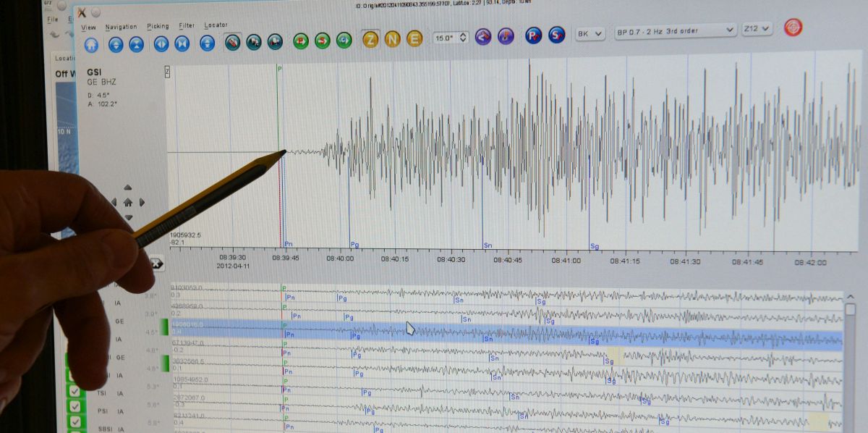
Task: Expand the Z12 dropdown
Action: 757,29
